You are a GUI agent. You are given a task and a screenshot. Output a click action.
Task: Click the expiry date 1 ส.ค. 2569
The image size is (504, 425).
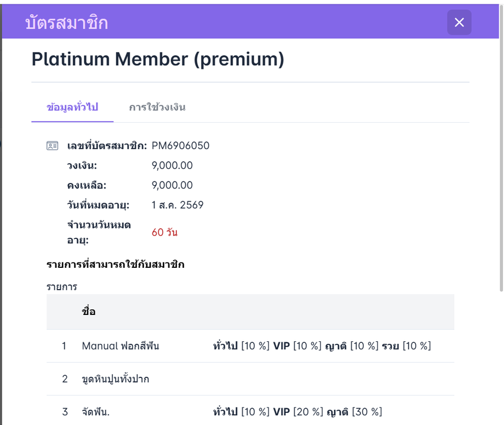pos(177,205)
